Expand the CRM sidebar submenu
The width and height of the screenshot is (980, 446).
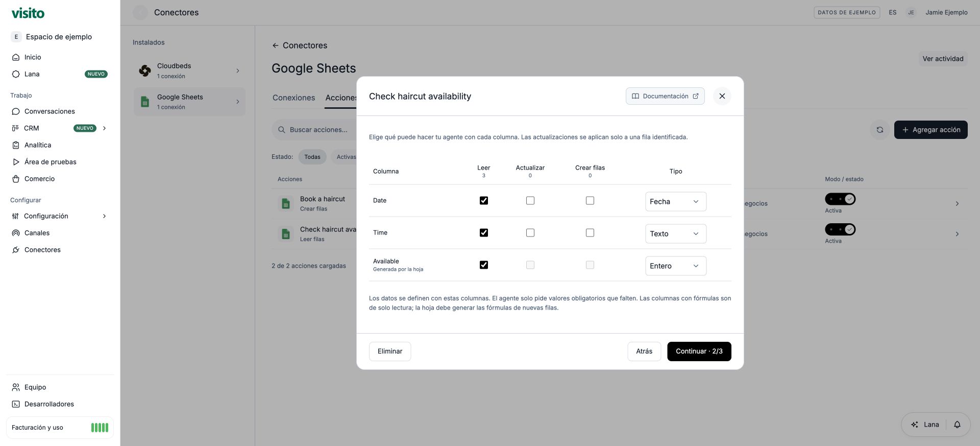click(104, 128)
